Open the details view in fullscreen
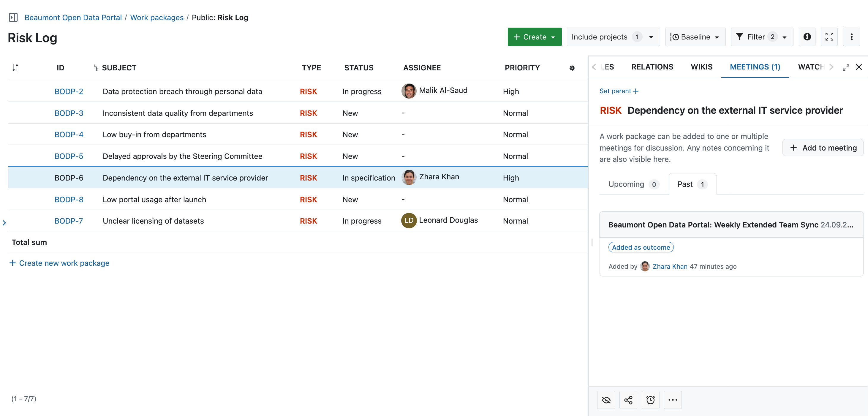 coord(846,67)
